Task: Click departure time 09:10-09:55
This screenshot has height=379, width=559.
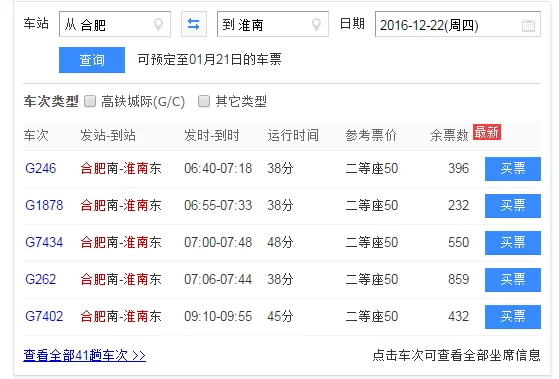Action: pyautogui.click(x=218, y=316)
